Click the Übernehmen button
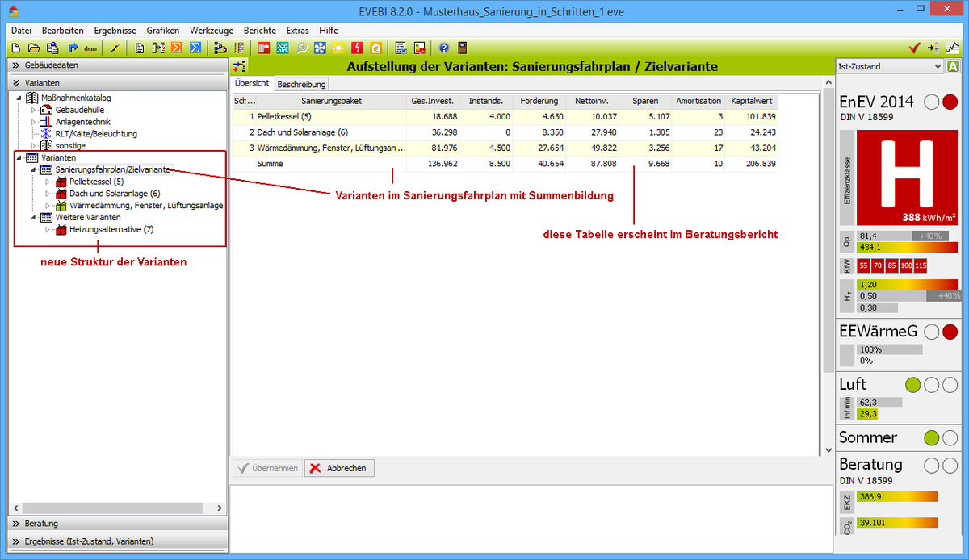This screenshot has width=969, height=560. pyautogui.click(x=267, y=468)
